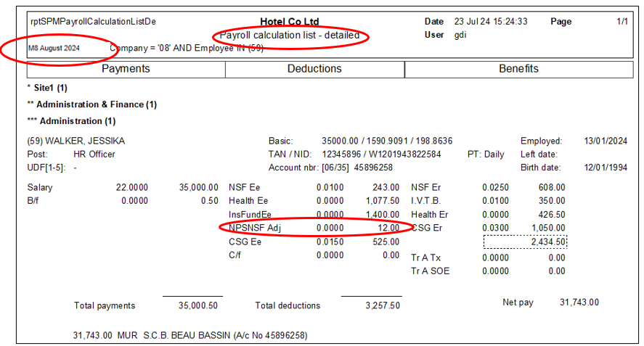Click the Payments column header
The image size is (644, 346).
point(126,69)
